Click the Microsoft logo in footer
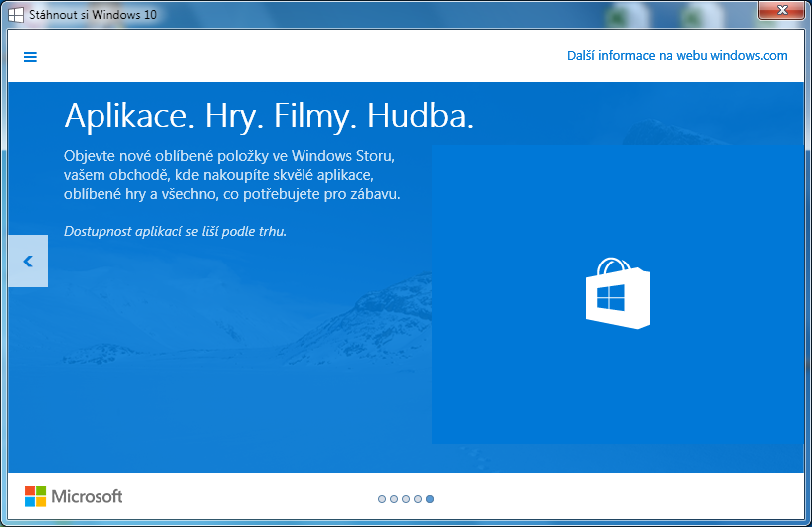Screen dimensions: 812x527 tap(74, 496)
